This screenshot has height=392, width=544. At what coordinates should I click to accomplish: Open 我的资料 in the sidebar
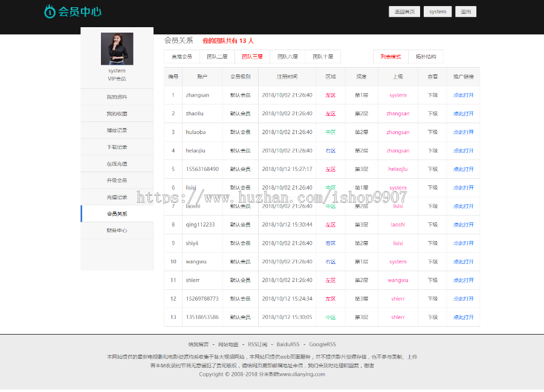[x=117, y=97]
